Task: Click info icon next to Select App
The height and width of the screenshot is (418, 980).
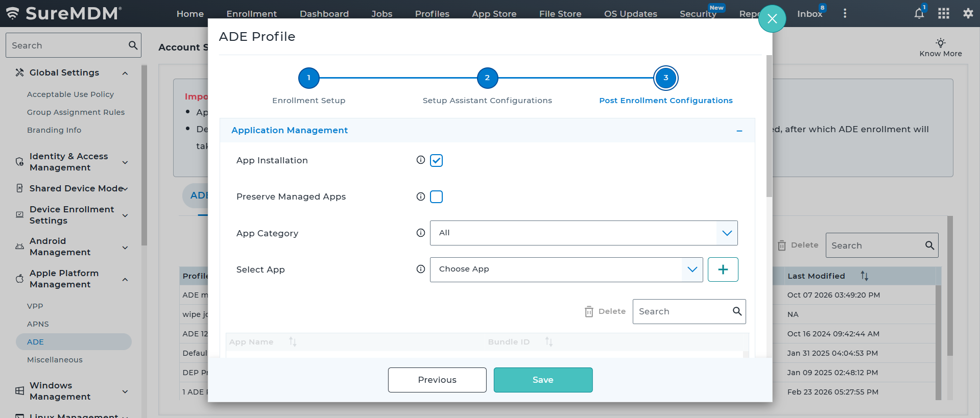Action: pyautogui.click(x=420, y=269)
